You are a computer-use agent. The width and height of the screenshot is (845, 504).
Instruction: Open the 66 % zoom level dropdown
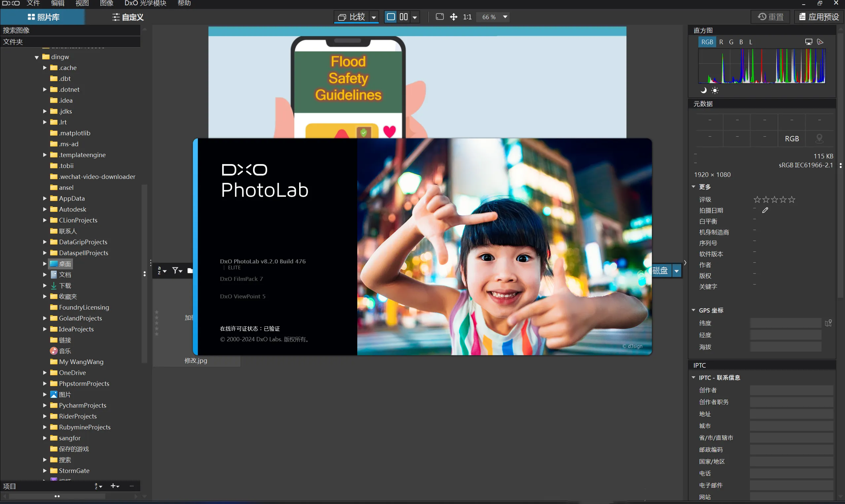(505, 17)
